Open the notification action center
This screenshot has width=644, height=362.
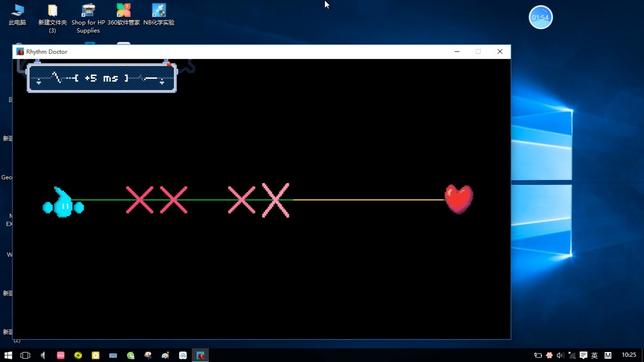tap(584, 355)
